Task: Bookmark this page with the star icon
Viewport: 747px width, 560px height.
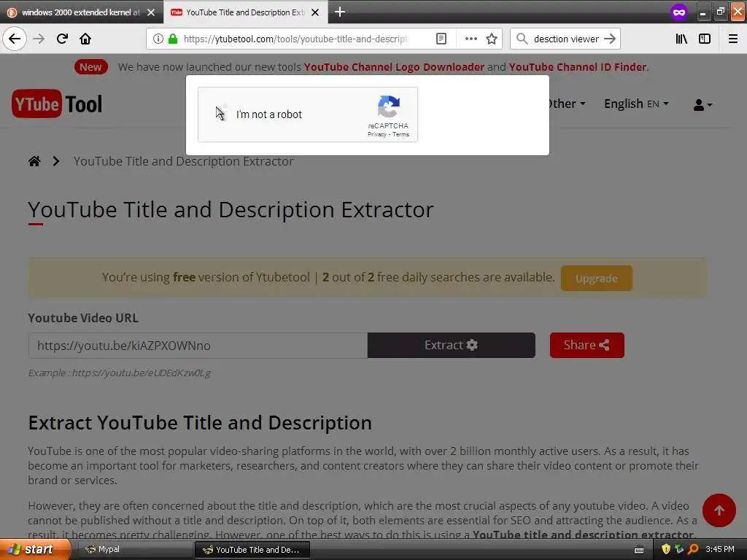Action: point(492,39)
